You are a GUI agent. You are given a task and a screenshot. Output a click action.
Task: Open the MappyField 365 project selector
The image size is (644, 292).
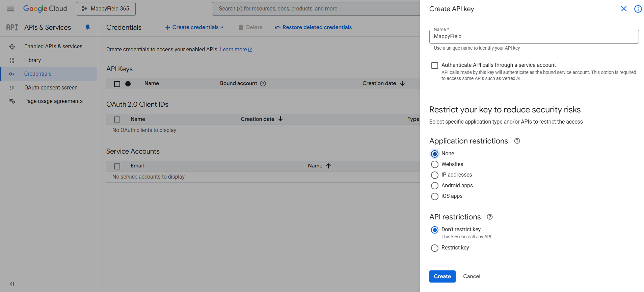(106, 9)
